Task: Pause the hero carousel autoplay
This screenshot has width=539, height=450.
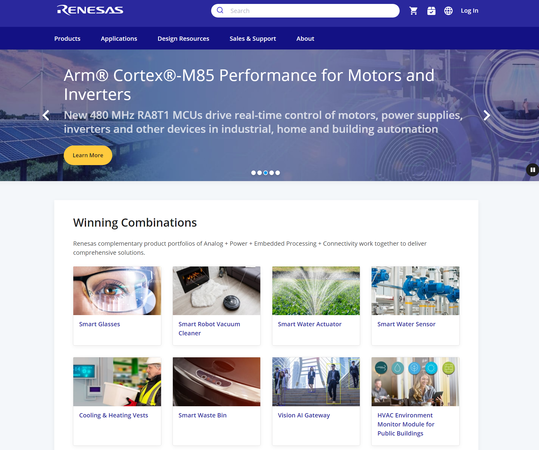Action: [x=532, y=169]
